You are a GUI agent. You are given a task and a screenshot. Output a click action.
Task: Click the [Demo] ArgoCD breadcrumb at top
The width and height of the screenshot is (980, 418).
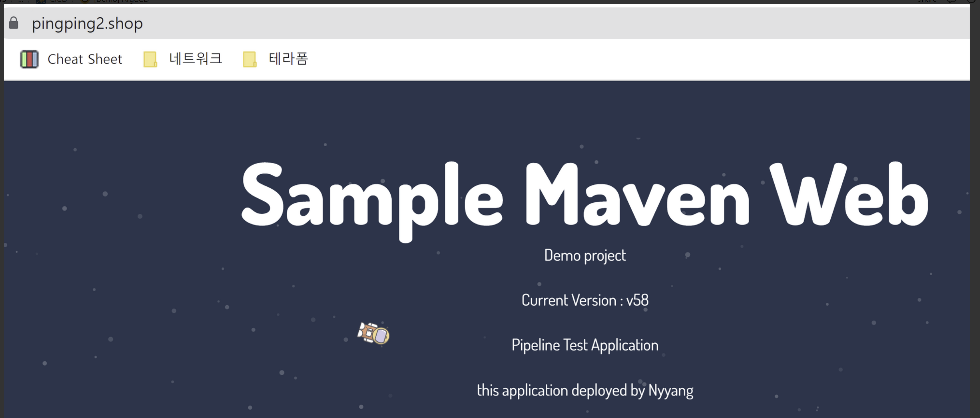click(121, 1)
